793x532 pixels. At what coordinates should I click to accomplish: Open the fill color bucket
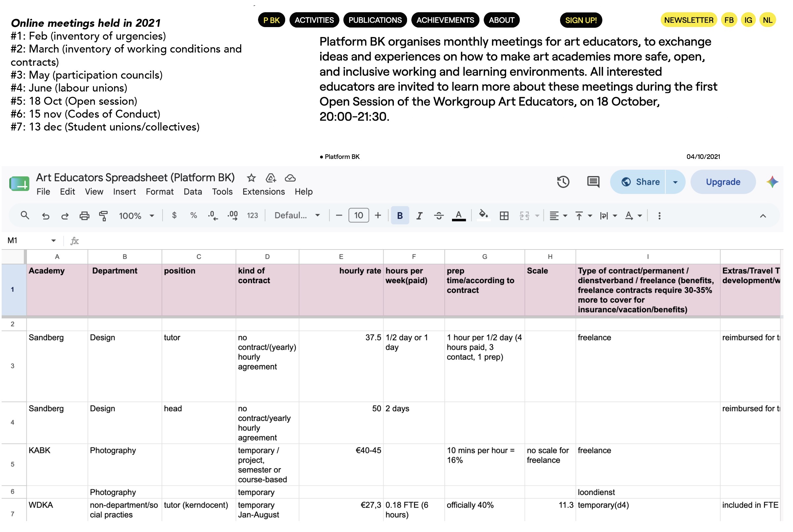(x=484, y=216)
